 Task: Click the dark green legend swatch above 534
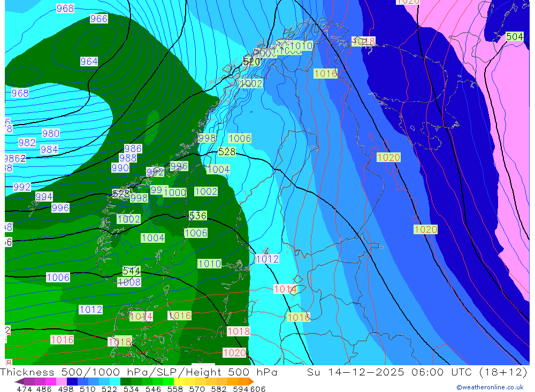pyautogui.click(x=126, y=381)
